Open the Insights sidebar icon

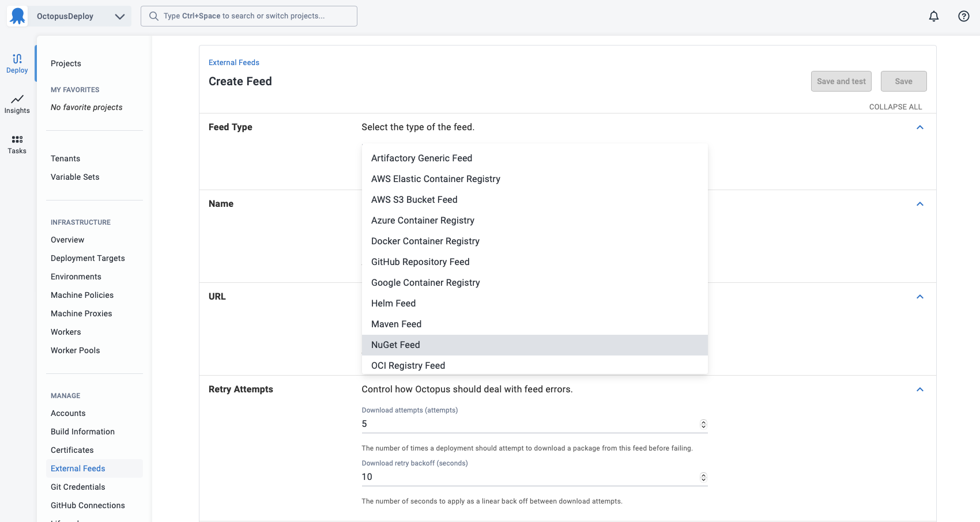[x=17, y=104]
